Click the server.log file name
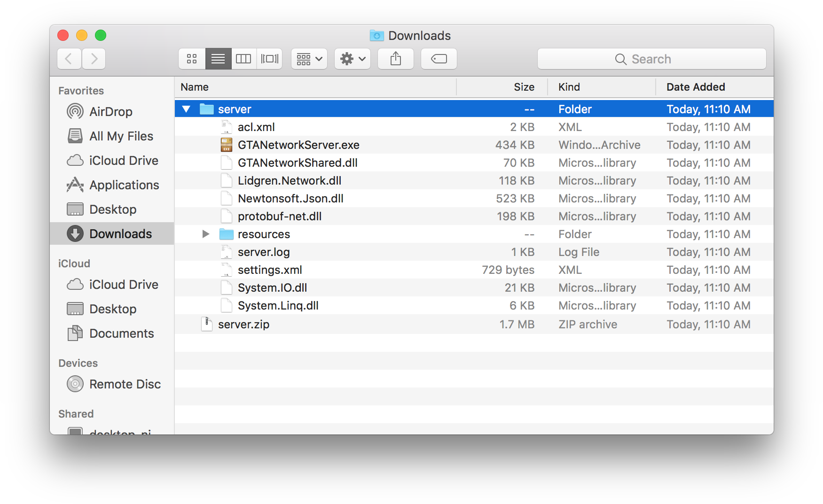The image size is (823, 504). [264, 252]
